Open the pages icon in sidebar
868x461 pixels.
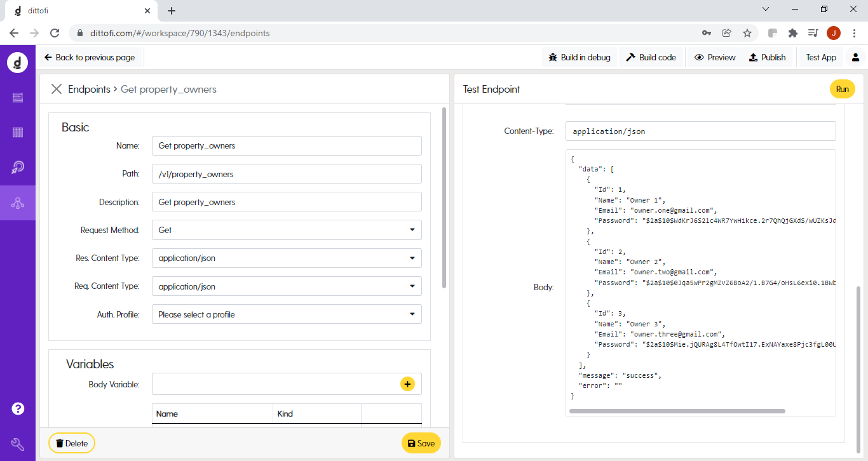pyautogui.click(x=18, y=98)
